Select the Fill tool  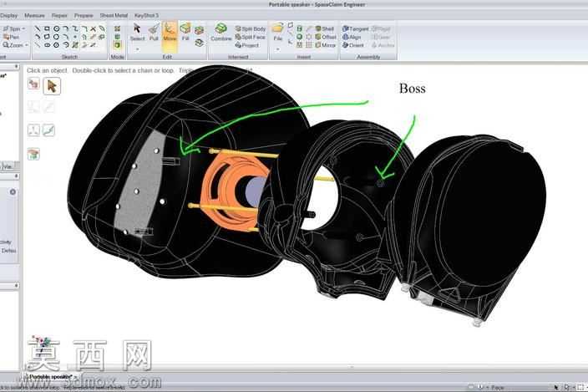185,33
